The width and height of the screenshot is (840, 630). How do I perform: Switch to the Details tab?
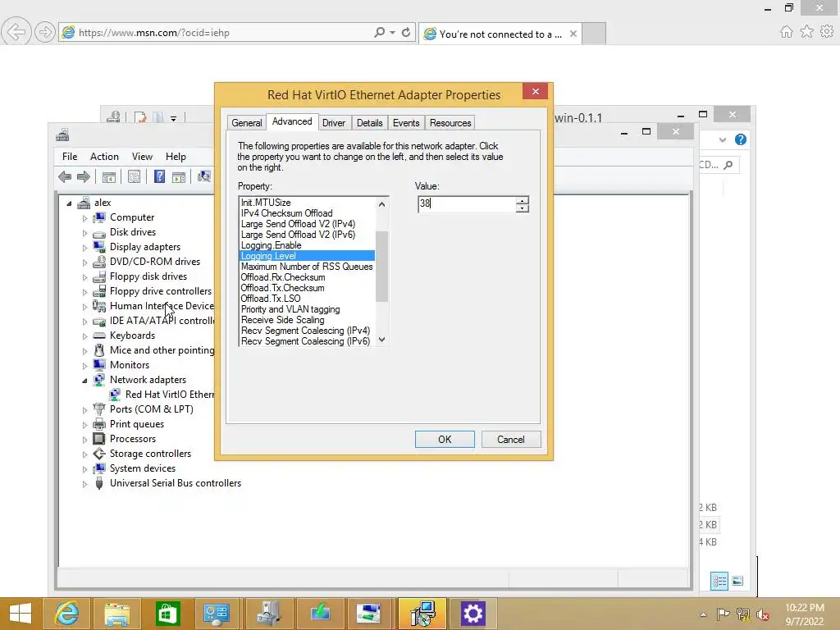tap(370, 123)
